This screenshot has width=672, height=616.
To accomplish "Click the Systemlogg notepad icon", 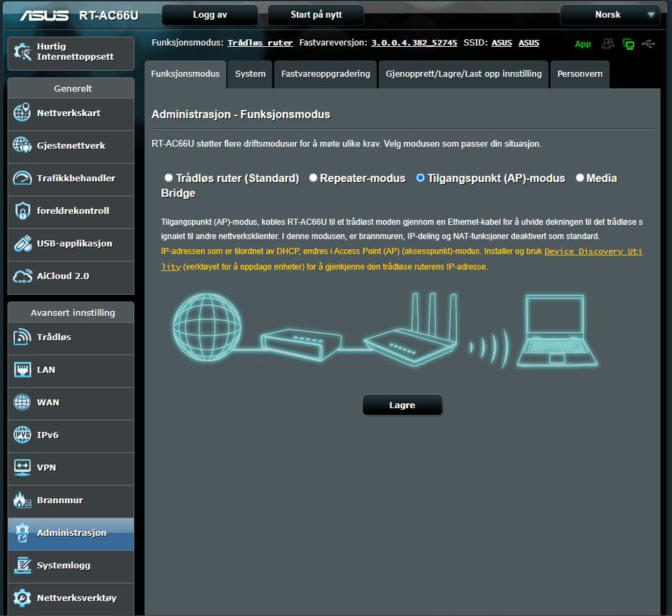I will pos(22,565).
